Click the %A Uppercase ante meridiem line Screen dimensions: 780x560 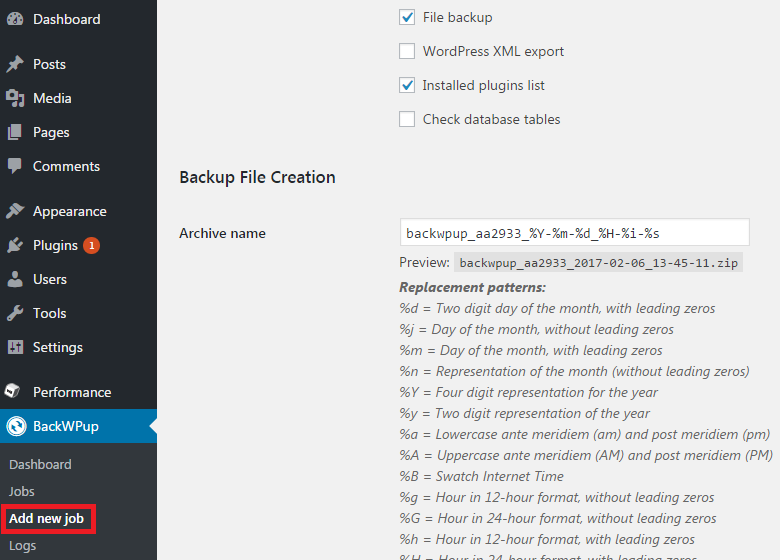[586, 455]
